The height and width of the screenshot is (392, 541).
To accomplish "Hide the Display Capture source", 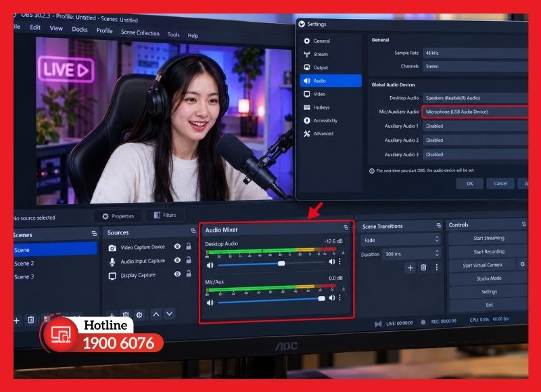I will point(177,274).
